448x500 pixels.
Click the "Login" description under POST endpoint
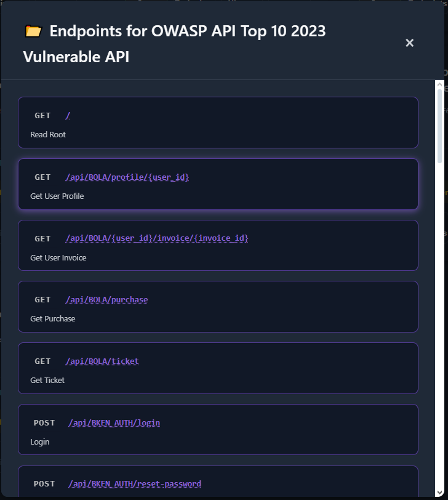40,442
